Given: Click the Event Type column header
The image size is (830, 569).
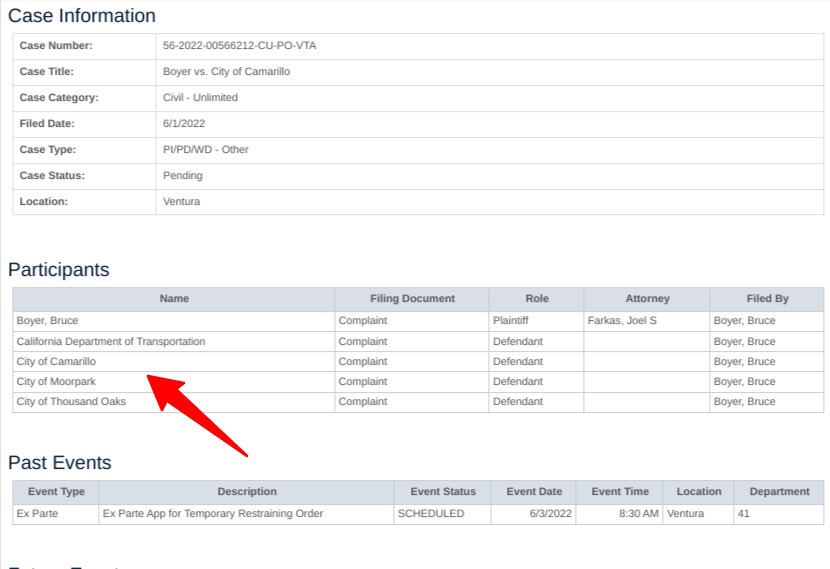Looking at the screenshot, I should pyautogui.click(x=56, y=491).
